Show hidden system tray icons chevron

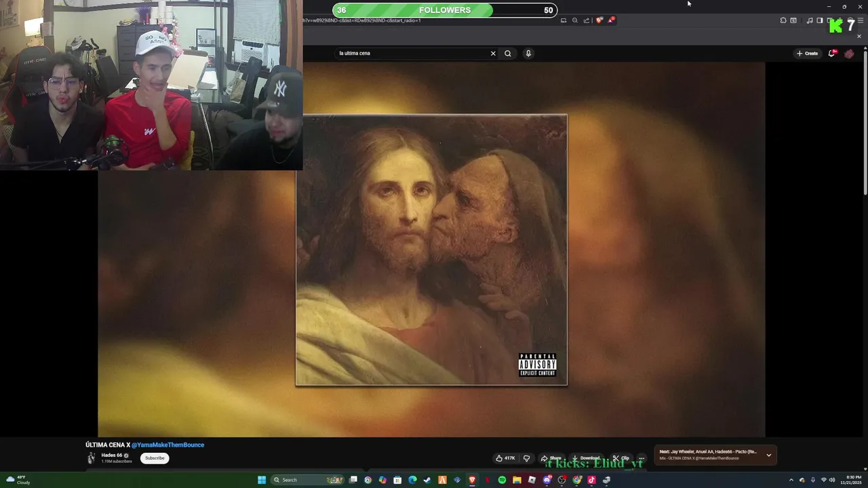(791, 480)
